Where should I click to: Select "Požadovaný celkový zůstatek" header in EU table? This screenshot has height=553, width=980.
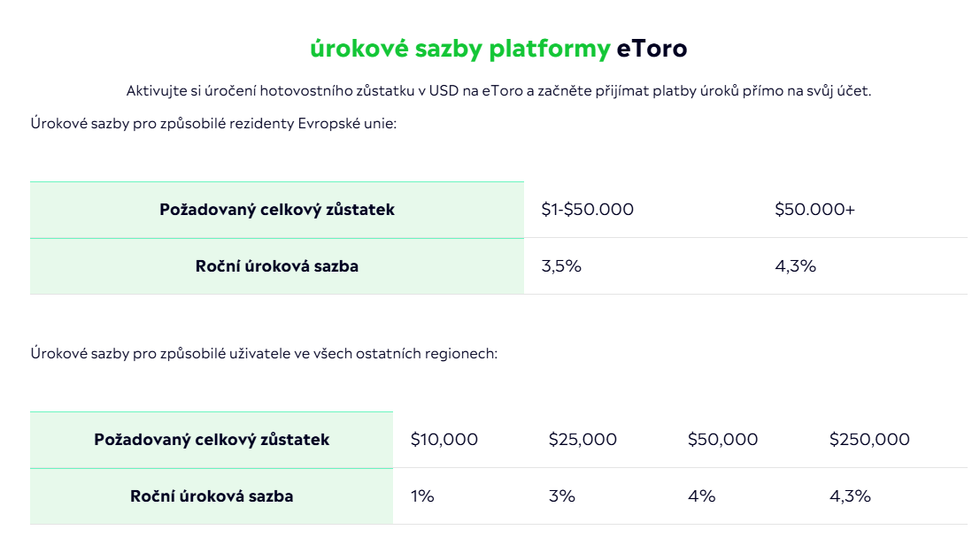click(x=277, y=210)
